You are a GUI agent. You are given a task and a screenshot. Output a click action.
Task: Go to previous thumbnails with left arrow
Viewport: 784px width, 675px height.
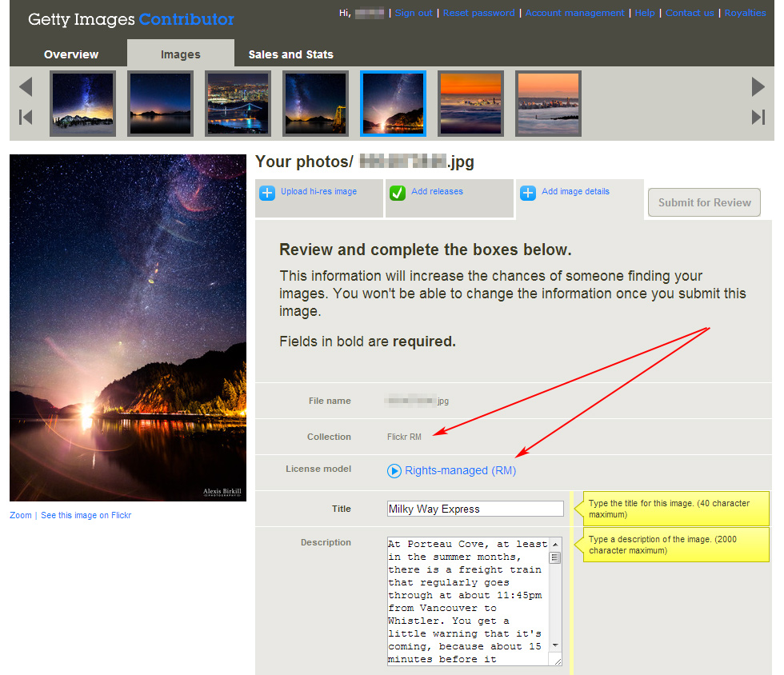(x=26, y=86)
